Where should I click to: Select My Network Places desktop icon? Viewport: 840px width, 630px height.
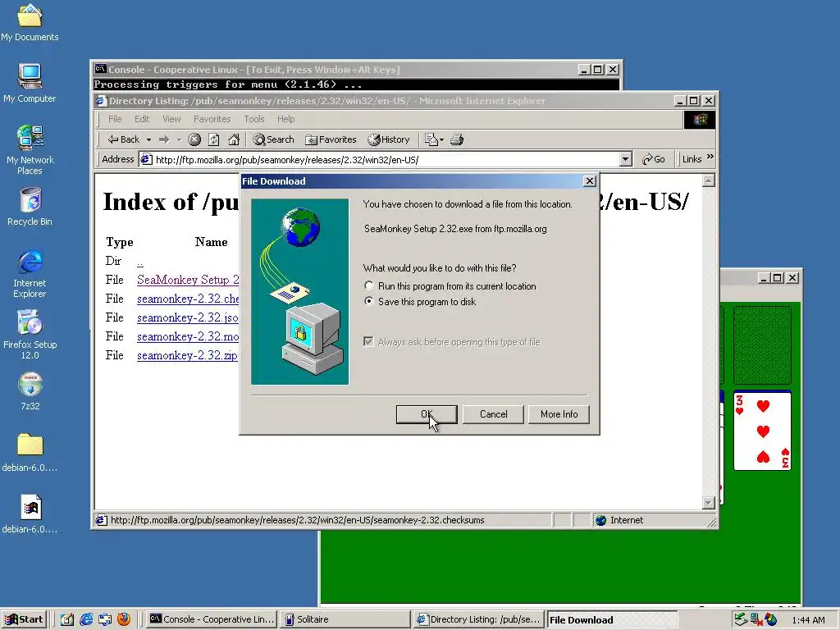30,150
